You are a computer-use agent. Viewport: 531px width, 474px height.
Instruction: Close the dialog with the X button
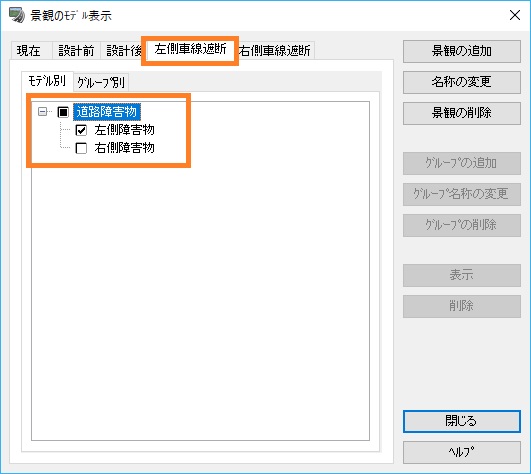coord(515,15)
